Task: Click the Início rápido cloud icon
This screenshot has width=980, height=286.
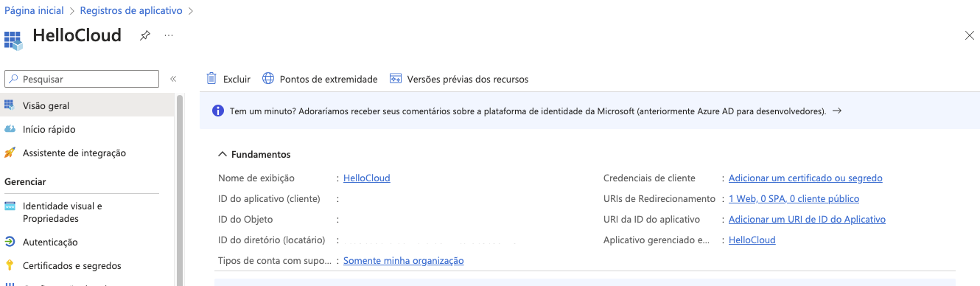Action: (x=10, y=129)
